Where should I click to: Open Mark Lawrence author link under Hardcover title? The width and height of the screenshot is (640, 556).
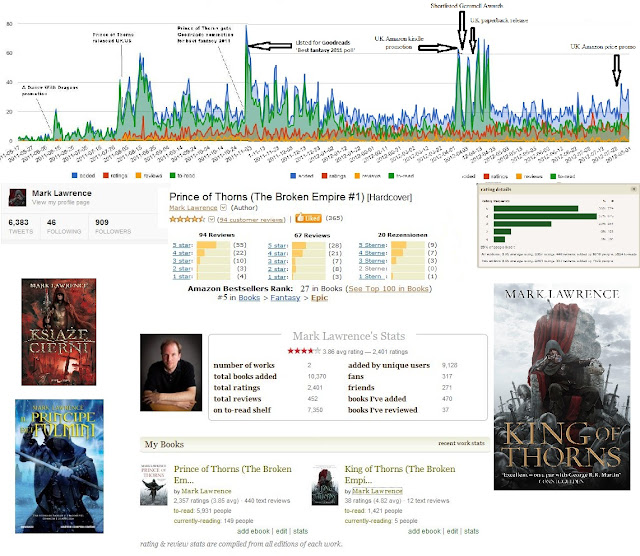193,208
